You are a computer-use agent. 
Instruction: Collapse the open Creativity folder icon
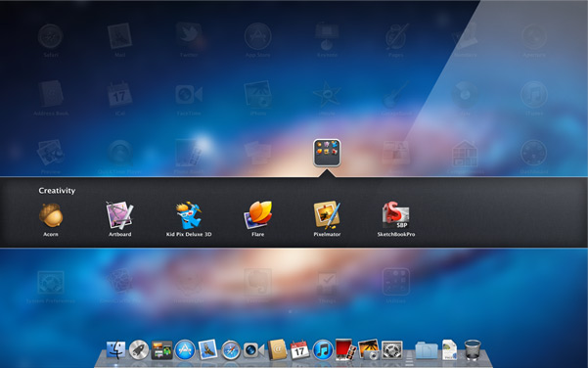pyautogui.click(x=327, y=153)
